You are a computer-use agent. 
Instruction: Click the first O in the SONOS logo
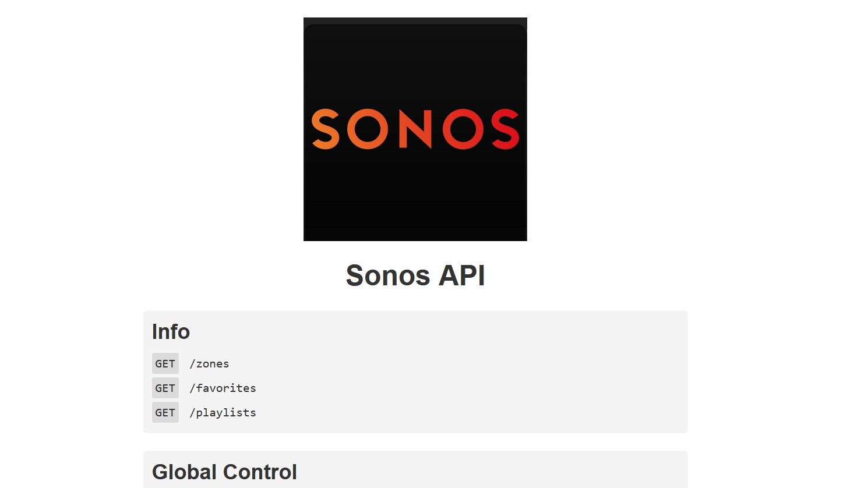tap(368, 129)
